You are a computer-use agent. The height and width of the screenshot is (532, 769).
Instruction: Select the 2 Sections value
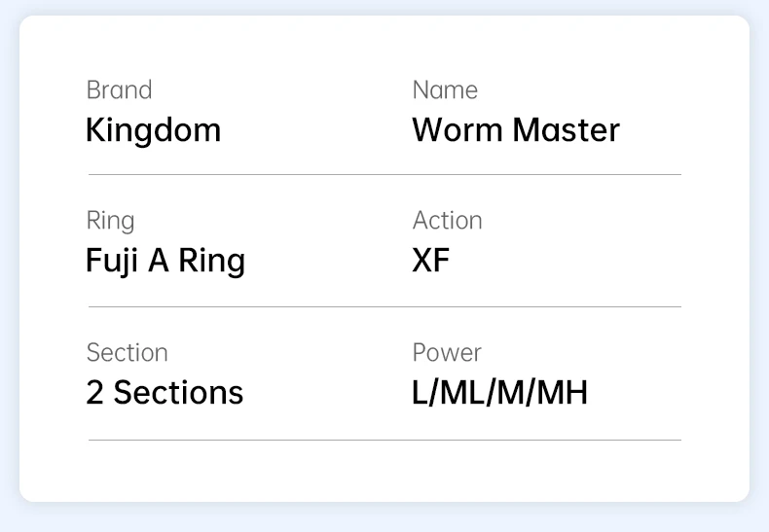[x=165, y=393]
